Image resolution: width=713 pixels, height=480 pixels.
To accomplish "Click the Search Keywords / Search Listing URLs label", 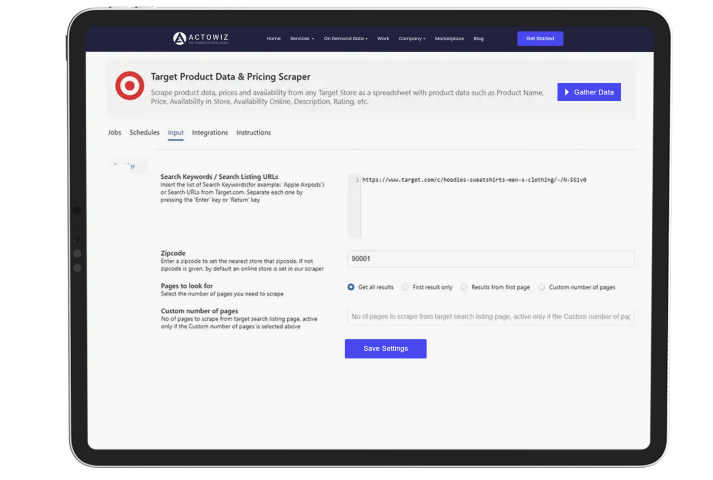I will (x=219, y=176).
